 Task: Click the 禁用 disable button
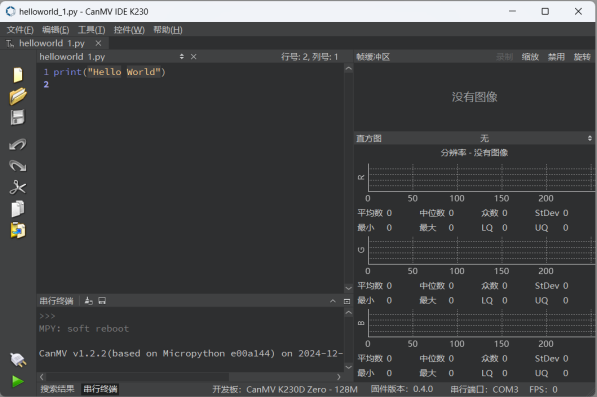(x=556, y=57)
